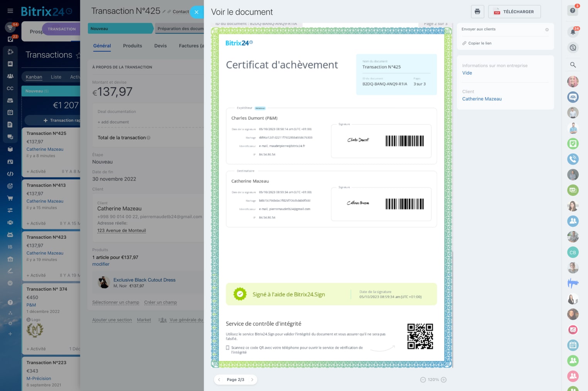588x391 pixels.
Task: Click the search magnifier icon
Action: (573, 65)
